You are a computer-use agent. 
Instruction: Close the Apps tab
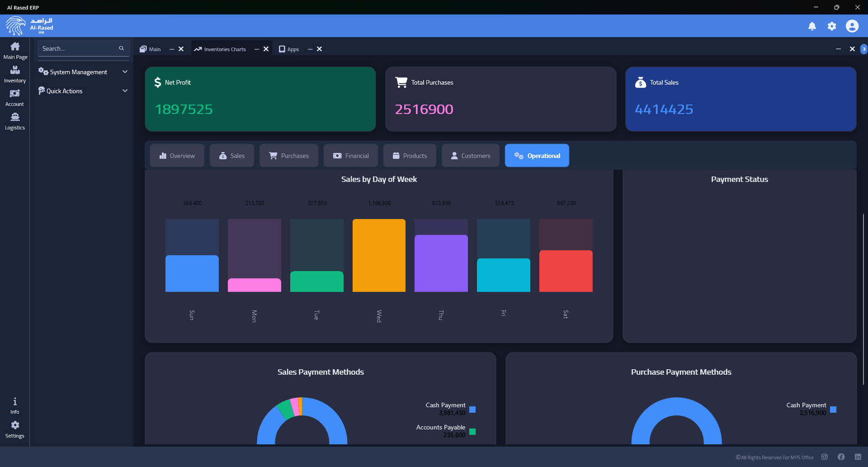[x=320, y=49]
